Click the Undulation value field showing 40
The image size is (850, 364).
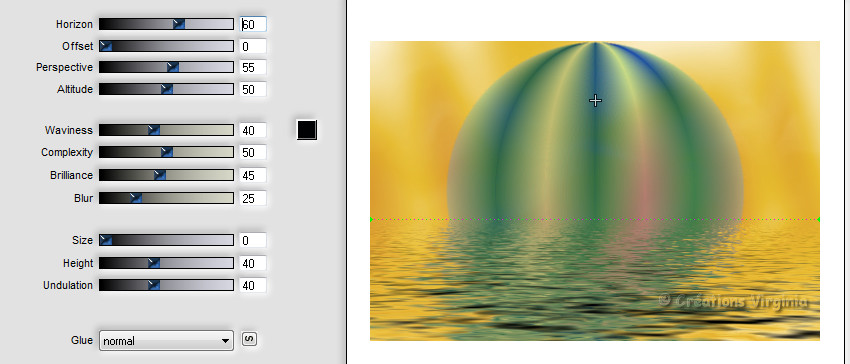tap(253, 285)
